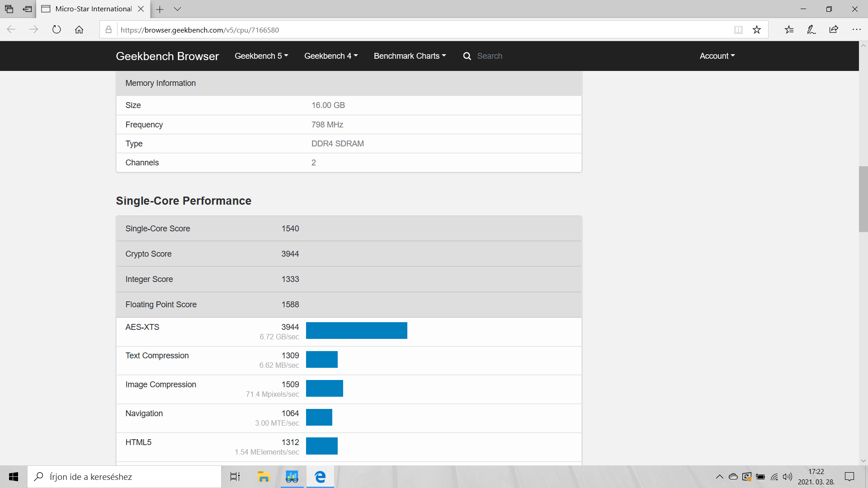Open the favorites hub icon

[789, 30]
